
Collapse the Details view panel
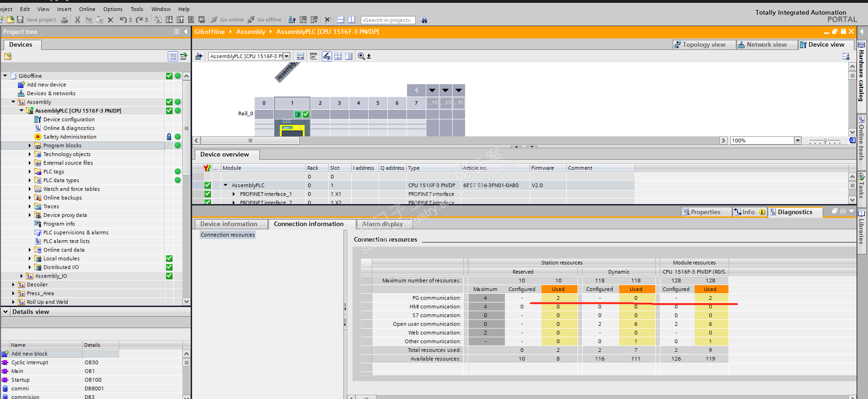(5, 312)
